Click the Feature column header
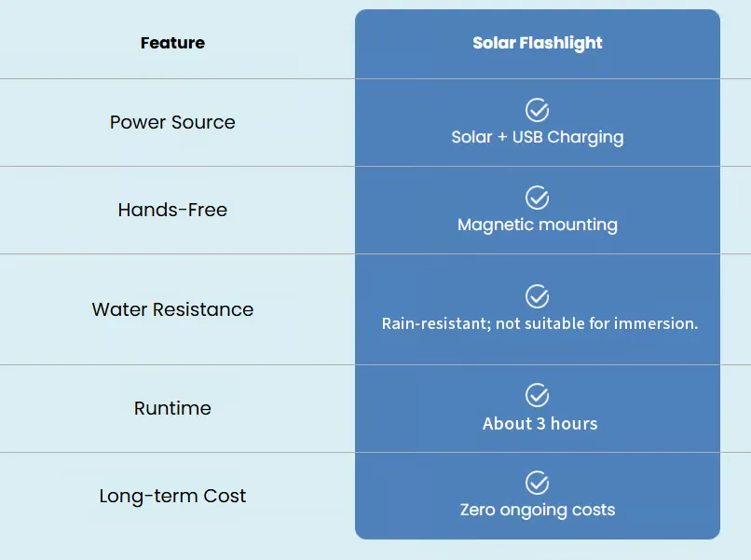Viewport: 751px width, 560px height. click(x=172, y=43)
